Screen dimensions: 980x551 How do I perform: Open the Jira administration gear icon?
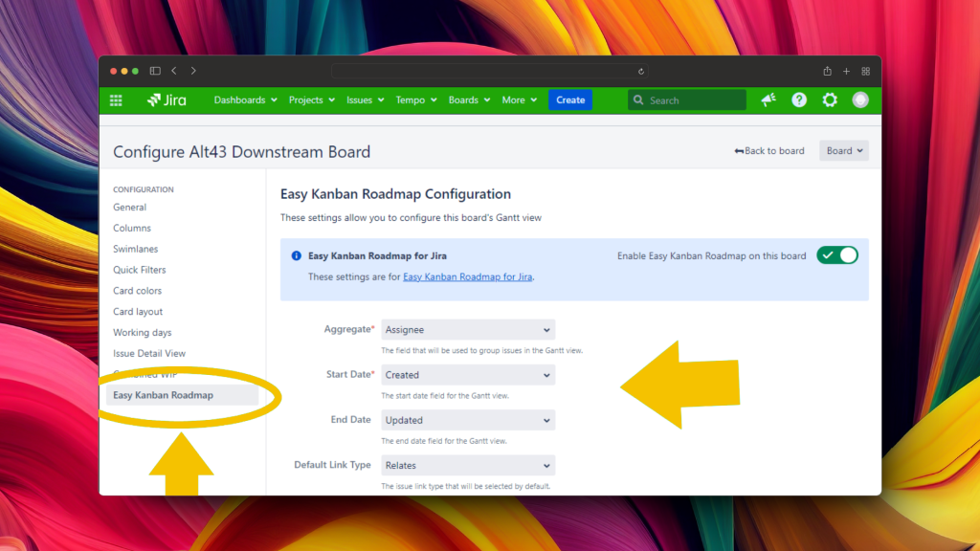tap(830, 100)
